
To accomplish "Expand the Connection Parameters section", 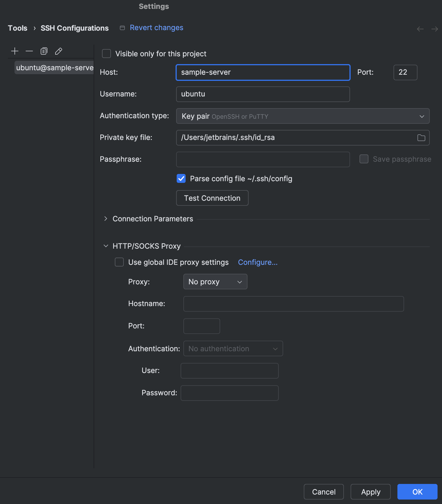I will (106, 219).
